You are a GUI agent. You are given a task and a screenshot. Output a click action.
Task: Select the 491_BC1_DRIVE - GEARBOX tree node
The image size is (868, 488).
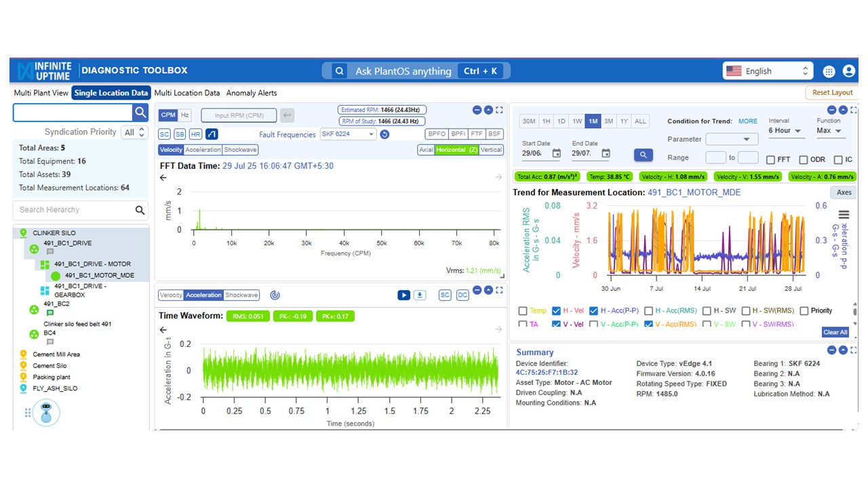[81, 290]
